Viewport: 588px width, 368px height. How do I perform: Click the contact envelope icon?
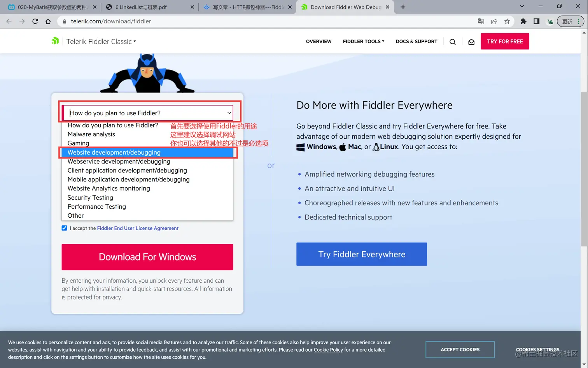pyautogui.click(x=471, y=42)
